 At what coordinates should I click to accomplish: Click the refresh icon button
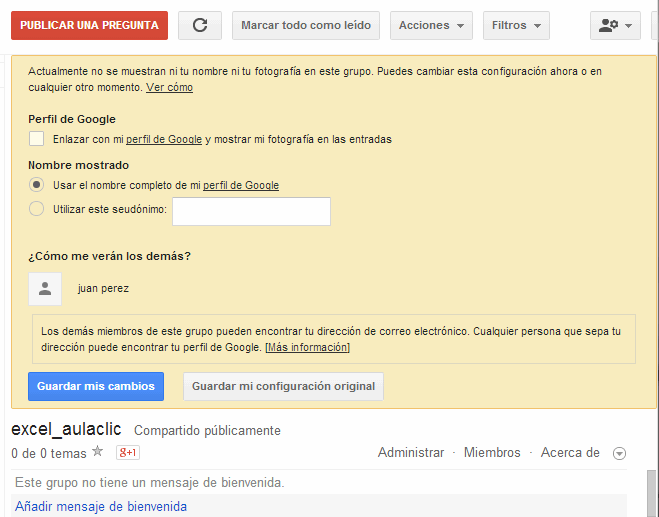coord(200,25)
